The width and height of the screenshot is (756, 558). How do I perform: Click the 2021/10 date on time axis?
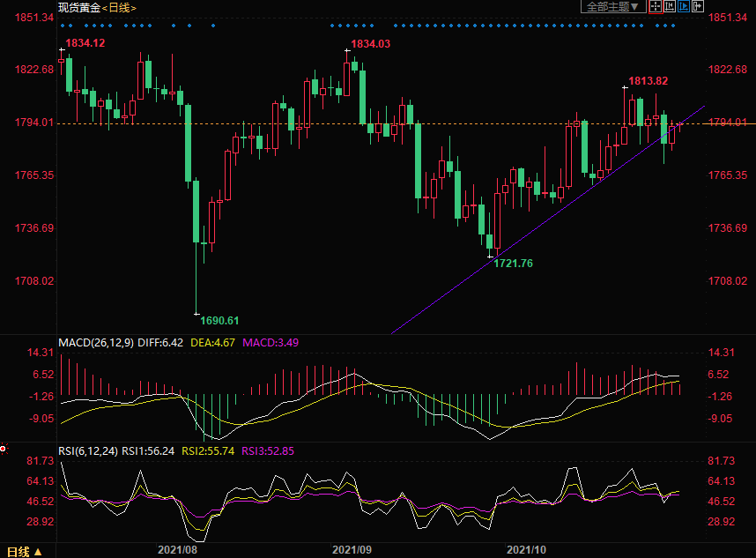point(528,549)
